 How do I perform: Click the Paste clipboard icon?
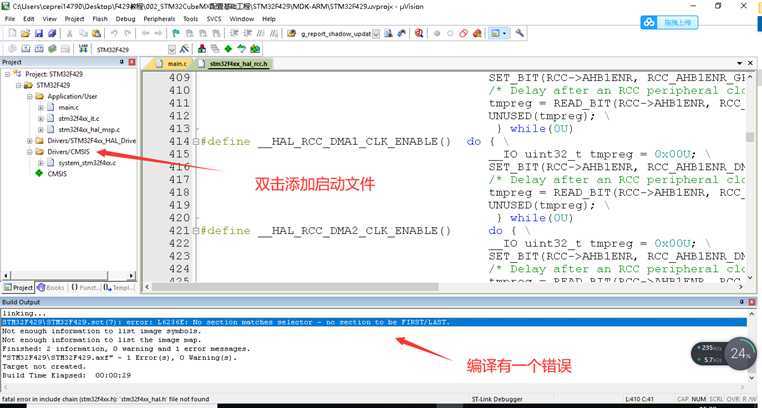click(x=96, y=34)
